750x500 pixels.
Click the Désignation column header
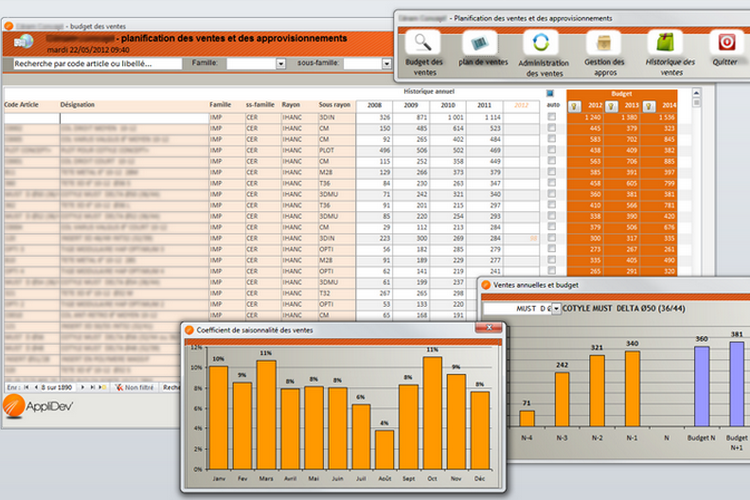(x=77, y=105)
